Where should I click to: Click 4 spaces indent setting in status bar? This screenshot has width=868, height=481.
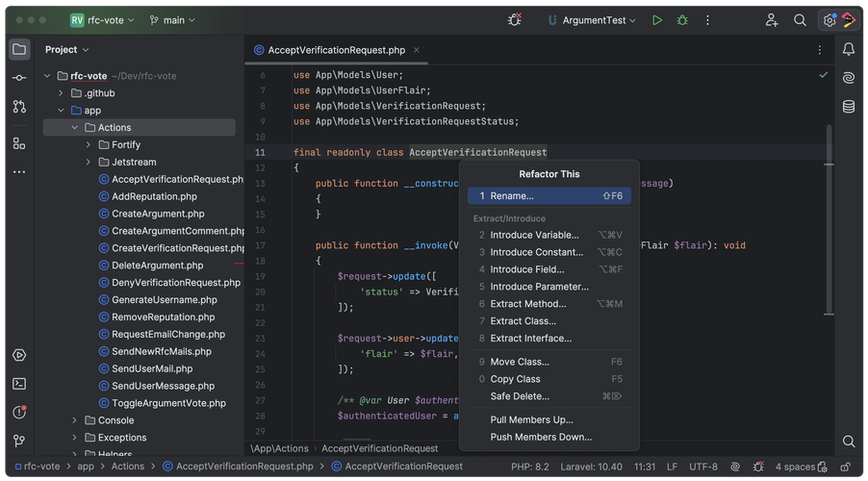(796, 467)
